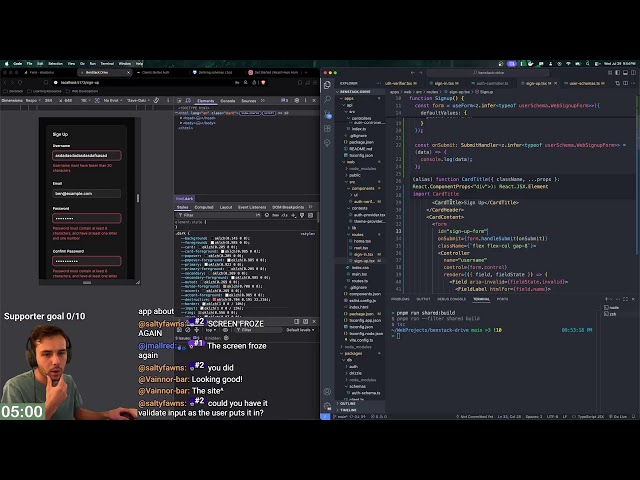The height and width of the screenshot is (480, 640).
Task: Expand the OUTLINE section in Explorer
Action: (347, 403)
